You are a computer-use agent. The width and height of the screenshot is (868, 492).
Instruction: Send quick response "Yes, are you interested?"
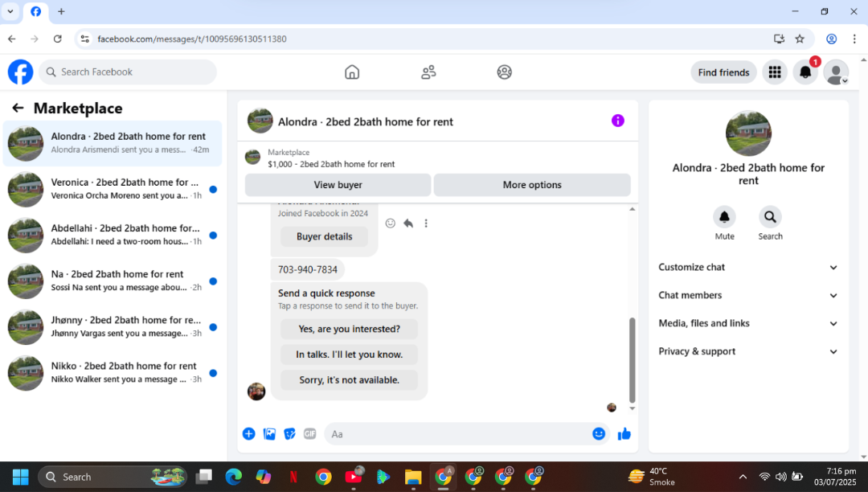(349, 329)
